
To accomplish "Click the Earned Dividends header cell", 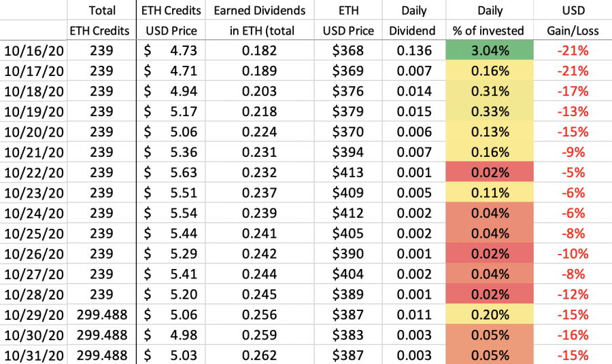I will pos(260,20).
